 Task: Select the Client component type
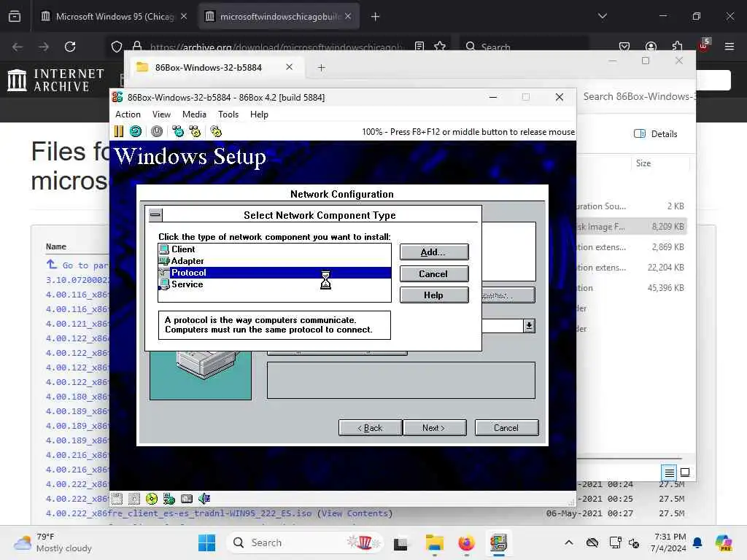pyautogui.click(x=274, y=249)
